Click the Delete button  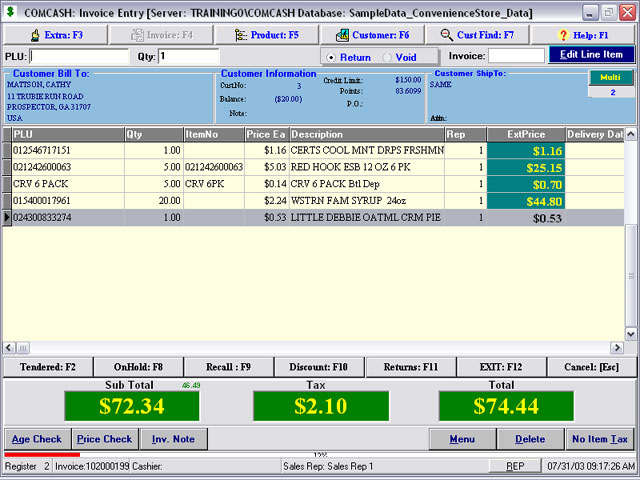530,439
